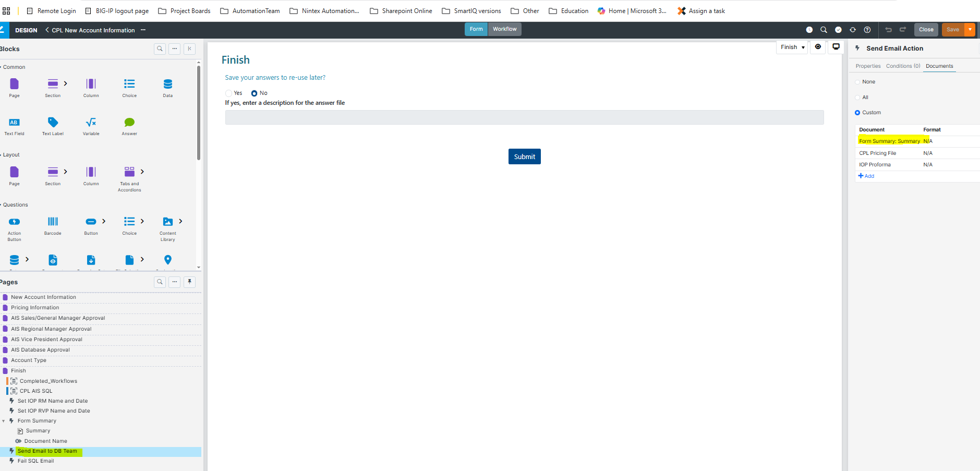
Task: Open the search icon in Blocks panel
Action: (x=160, y=49)
